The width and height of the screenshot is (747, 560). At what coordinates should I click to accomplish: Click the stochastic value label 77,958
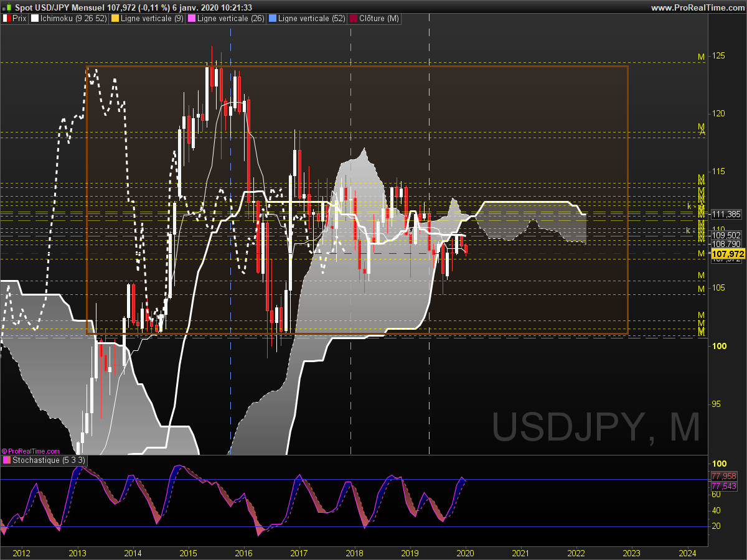click(x=724, y=476)
